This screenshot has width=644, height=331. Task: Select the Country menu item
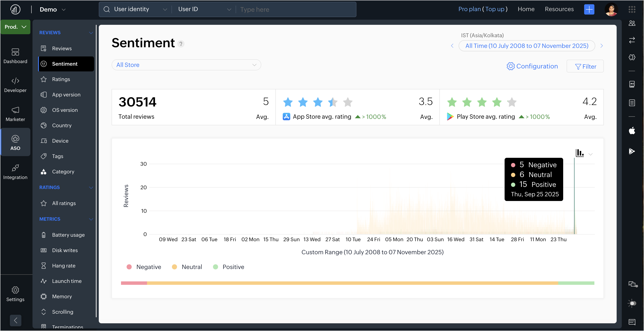pyautogui.click(x=62, y=126)
